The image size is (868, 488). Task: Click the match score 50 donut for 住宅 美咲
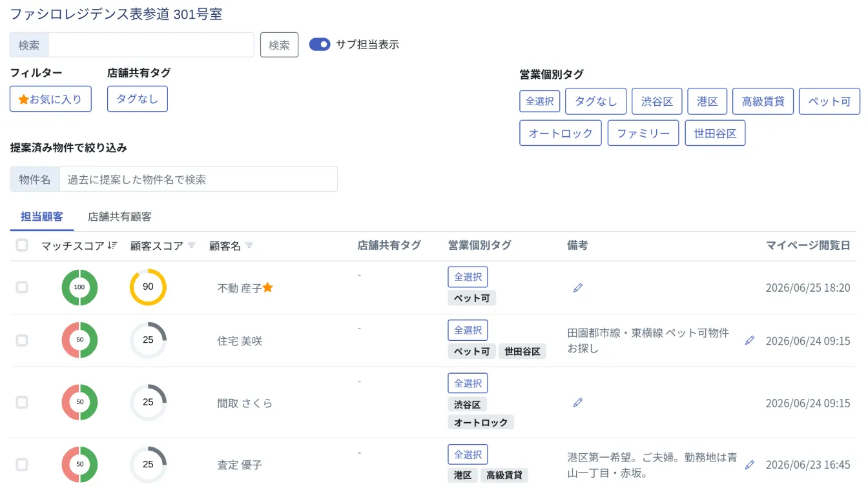(x=79, y=340)
